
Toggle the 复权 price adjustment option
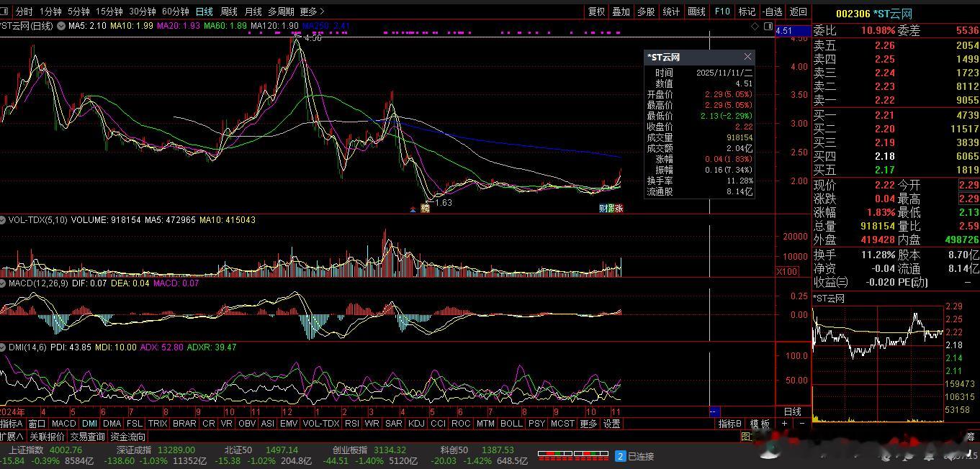click(x=596, y=12)
